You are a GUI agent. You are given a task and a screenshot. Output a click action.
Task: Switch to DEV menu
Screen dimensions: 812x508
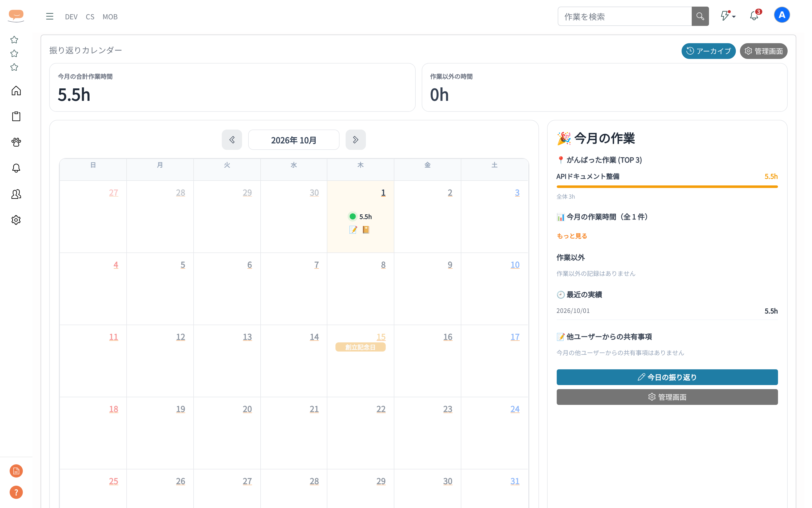(x=71, y=17)
